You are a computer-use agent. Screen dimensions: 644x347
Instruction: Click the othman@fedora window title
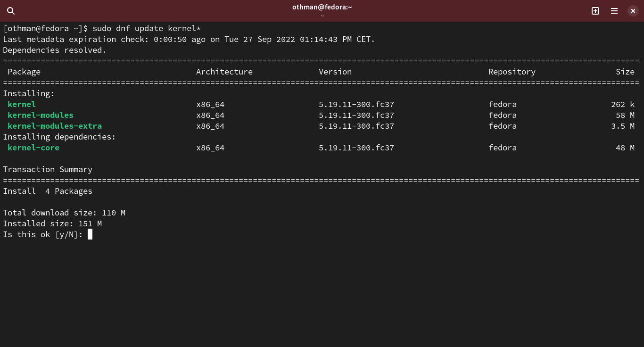pos(322,7)
